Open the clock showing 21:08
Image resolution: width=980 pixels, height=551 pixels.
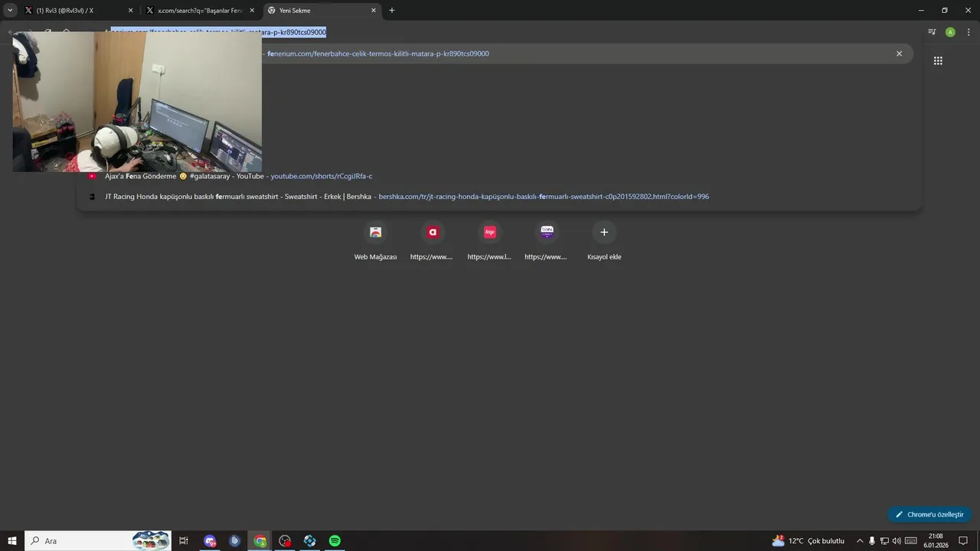pos(936,541)
